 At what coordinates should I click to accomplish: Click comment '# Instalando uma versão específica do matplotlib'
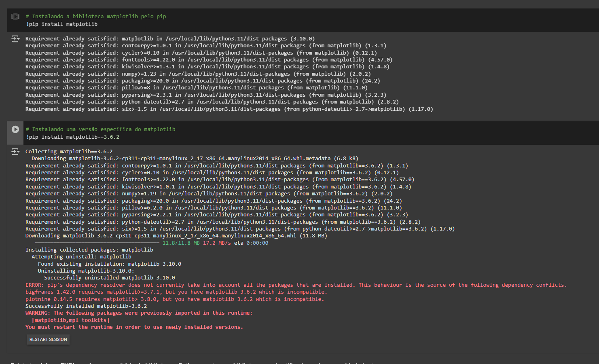[100, 129]
